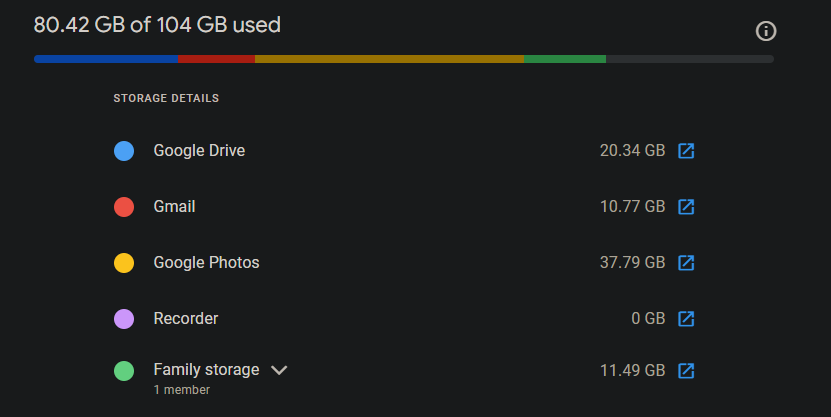Click the storage info icon

pos(766,31)
